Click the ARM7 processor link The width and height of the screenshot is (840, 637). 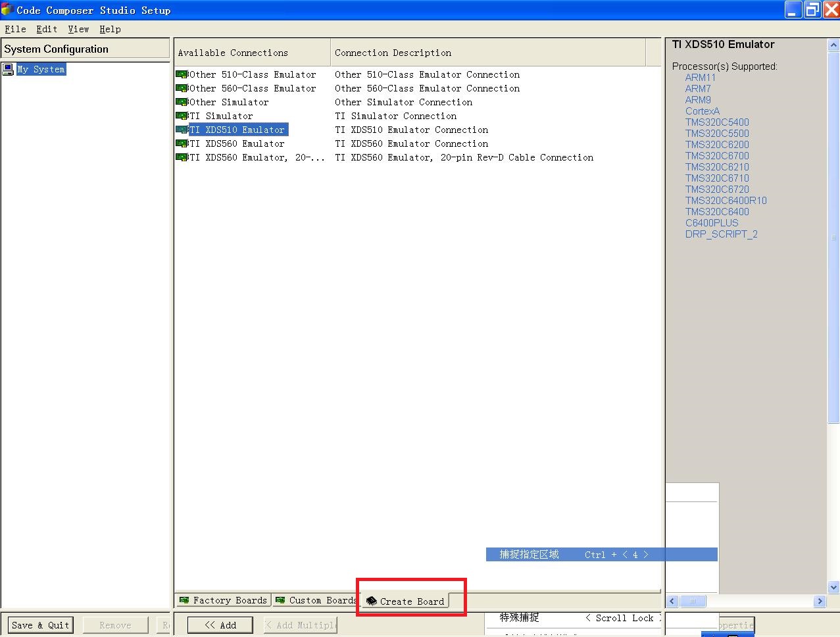click(698, 89)
